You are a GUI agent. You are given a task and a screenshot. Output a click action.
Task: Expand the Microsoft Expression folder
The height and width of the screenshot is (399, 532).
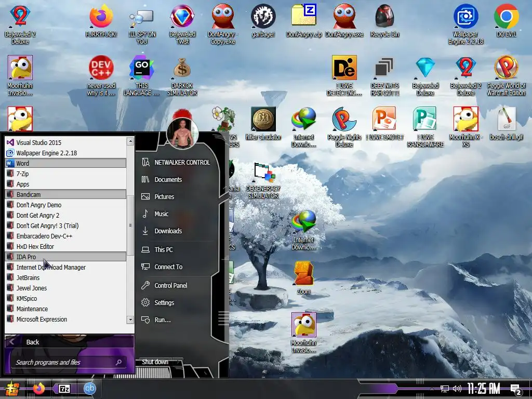[66, 320]
